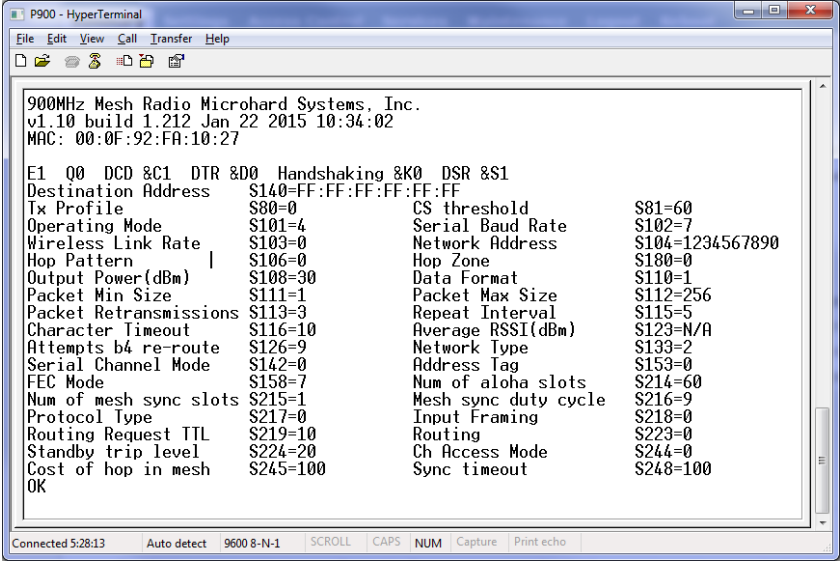
Task: Click the Capture status indicator
Action: [476, 542]
